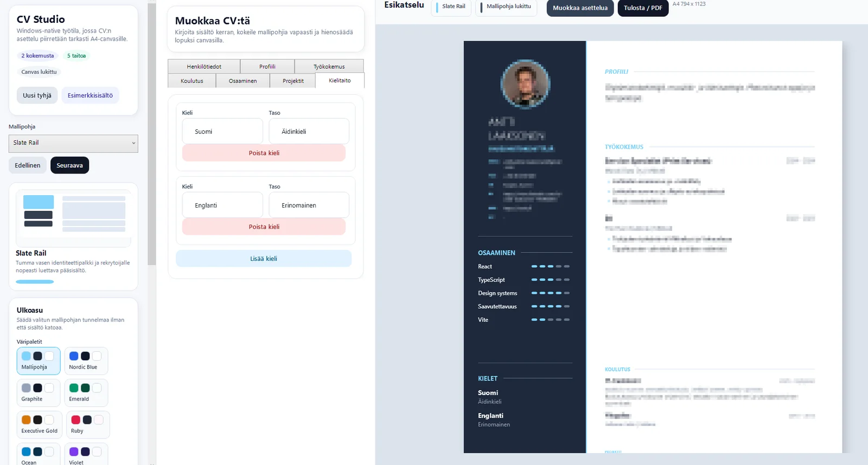Click the OSAAMINEN heading in preview
Screen dimensions: 868x465
(x=496, y=253)
